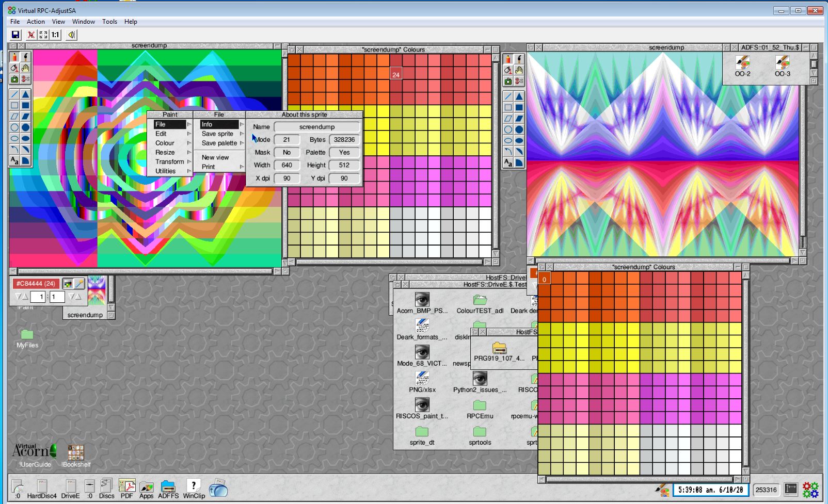Viewport: 828px width, 504px height.
Task: Click the clock display on icon bar
Action: [711, 490]
